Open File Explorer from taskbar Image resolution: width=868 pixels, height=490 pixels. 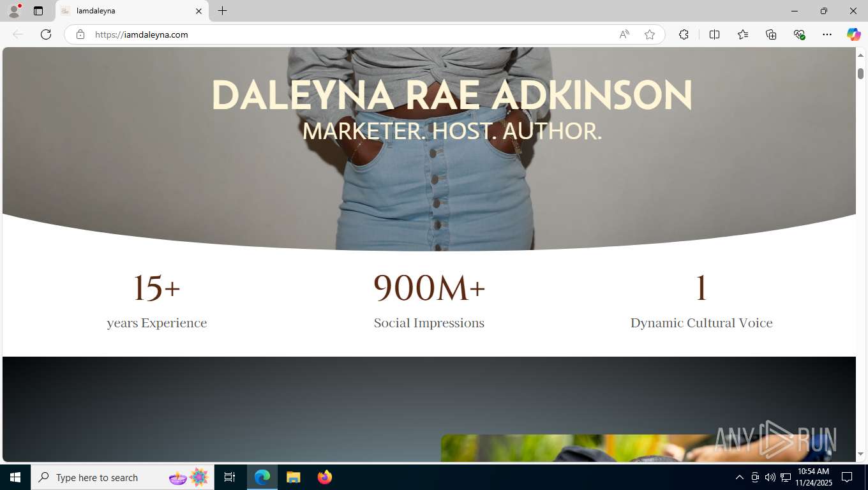coord(294,477)
